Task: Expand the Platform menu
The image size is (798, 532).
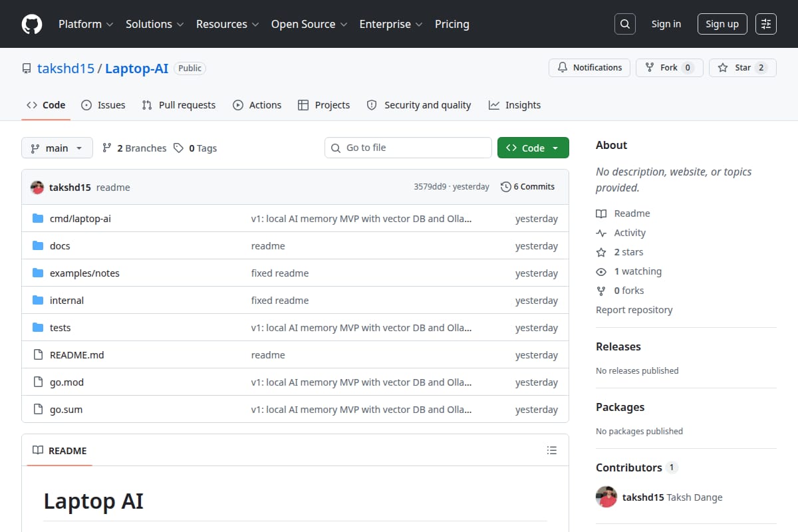Action: coord(86,24)
